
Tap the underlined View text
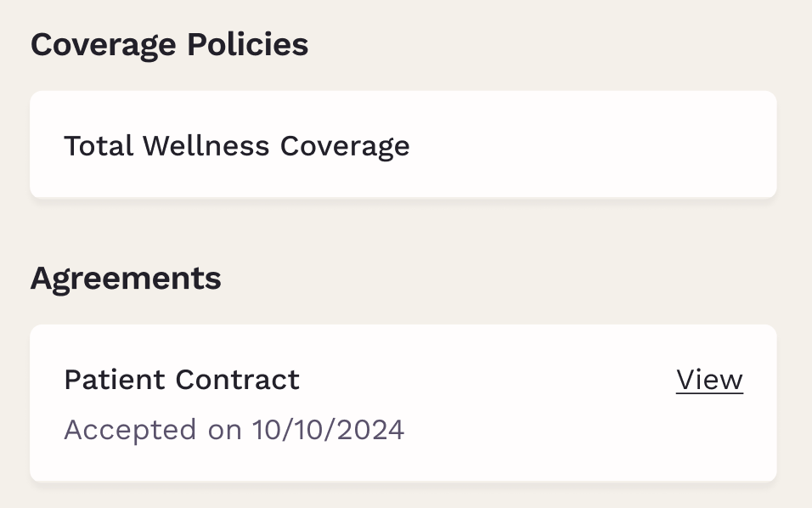point(709,381)
